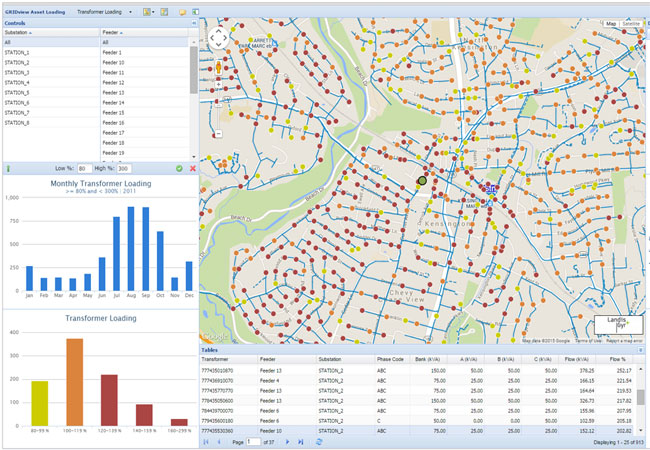Viewport: 650px width, 450px height.
Task: Select All in the Substation list
Action: point(51,42)
